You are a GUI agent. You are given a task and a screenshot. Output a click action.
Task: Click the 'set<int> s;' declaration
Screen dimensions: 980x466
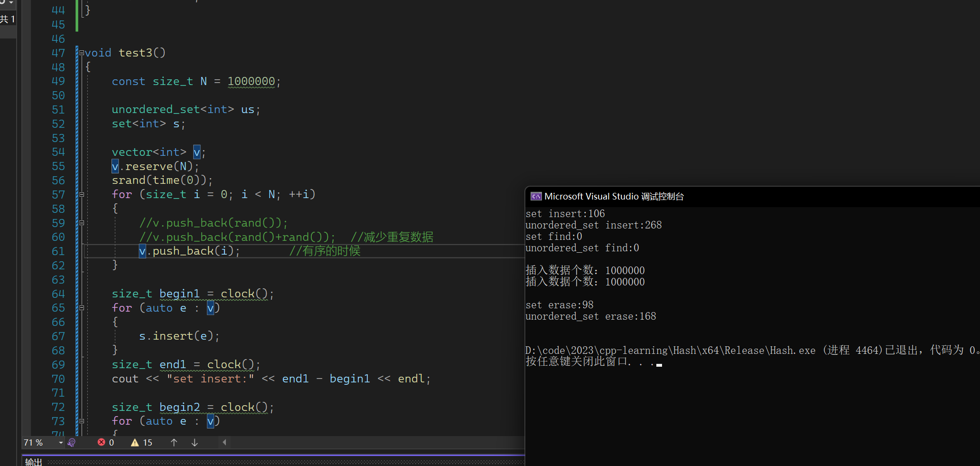click(149, 124)
